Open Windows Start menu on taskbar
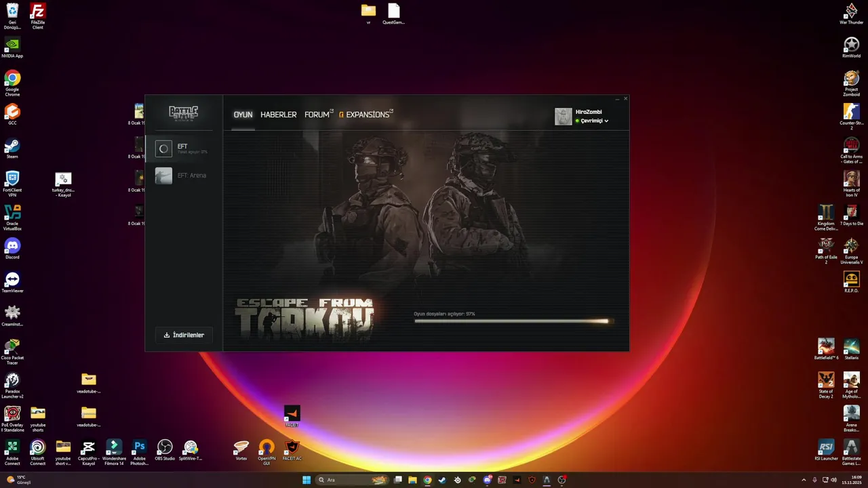The image size is (868, 488). click(x=307, y=480)
